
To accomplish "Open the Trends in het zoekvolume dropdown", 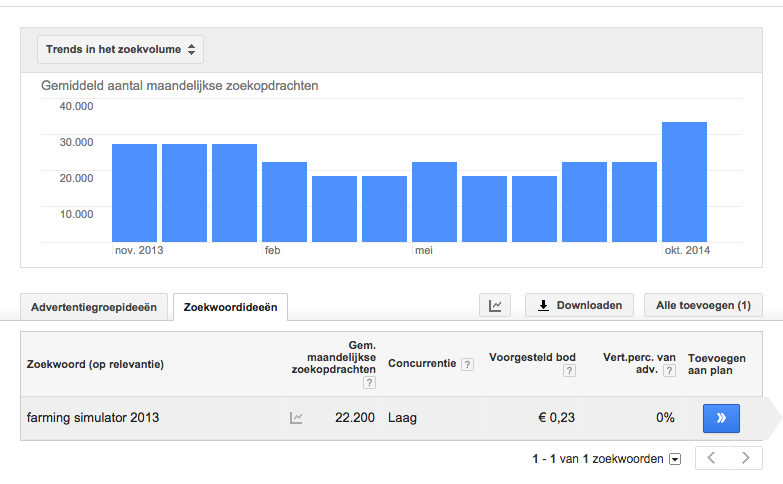I will point(120,49).
